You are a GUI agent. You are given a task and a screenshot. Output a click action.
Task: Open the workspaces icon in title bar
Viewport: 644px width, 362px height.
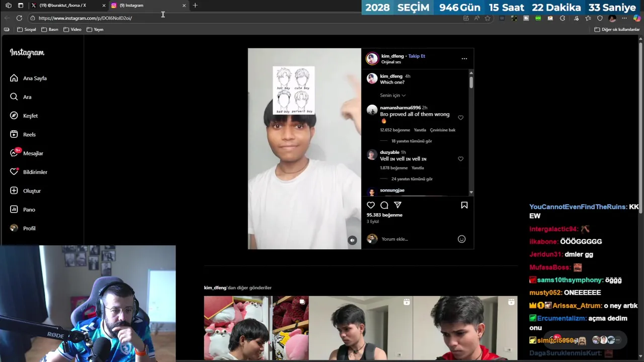[9, 6]
